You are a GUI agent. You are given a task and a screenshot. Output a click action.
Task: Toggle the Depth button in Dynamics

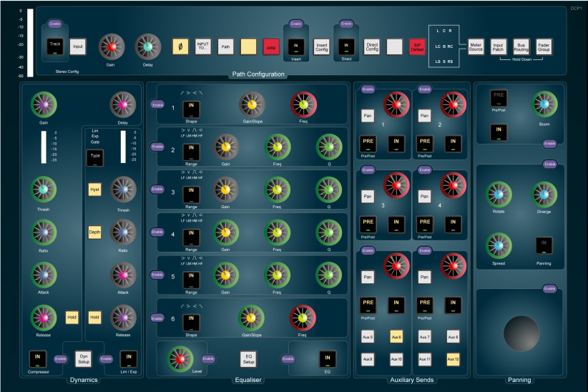point(94,232)
